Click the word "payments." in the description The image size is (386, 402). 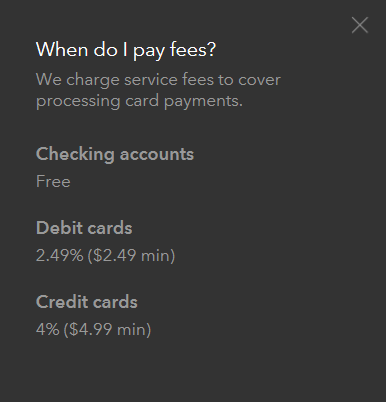pos(203,102)
